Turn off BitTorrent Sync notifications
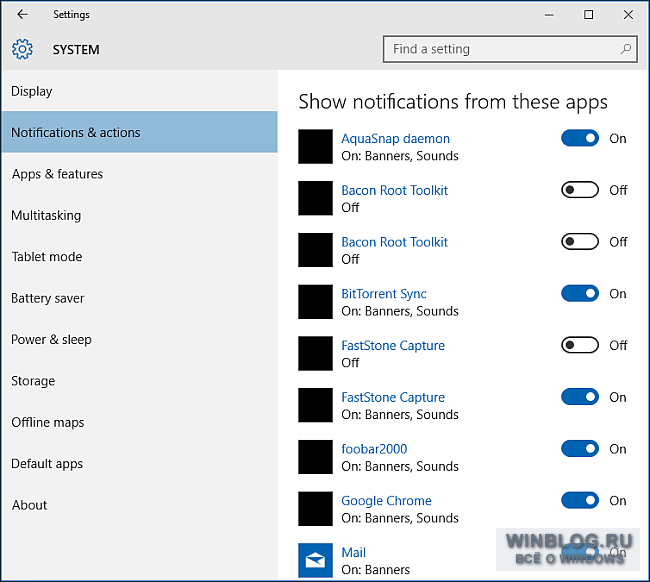The image size is (650, 582). [580, 293]
